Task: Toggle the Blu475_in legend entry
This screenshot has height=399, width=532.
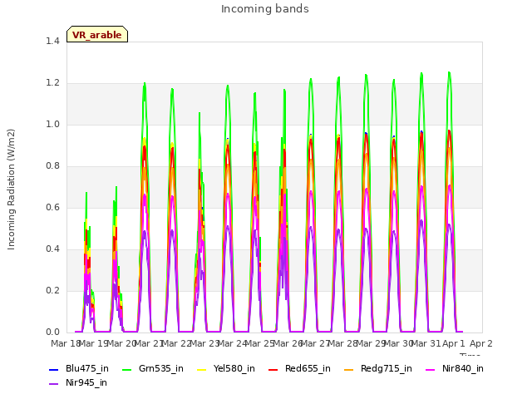Action: (x=79, y=369)
